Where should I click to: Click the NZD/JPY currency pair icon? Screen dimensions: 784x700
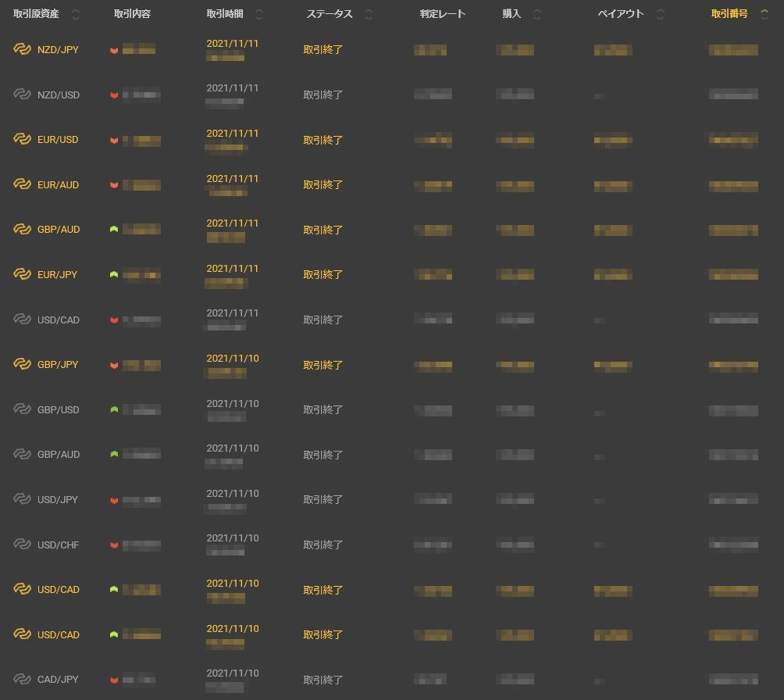pyautogui.click(x=22, y=50)
